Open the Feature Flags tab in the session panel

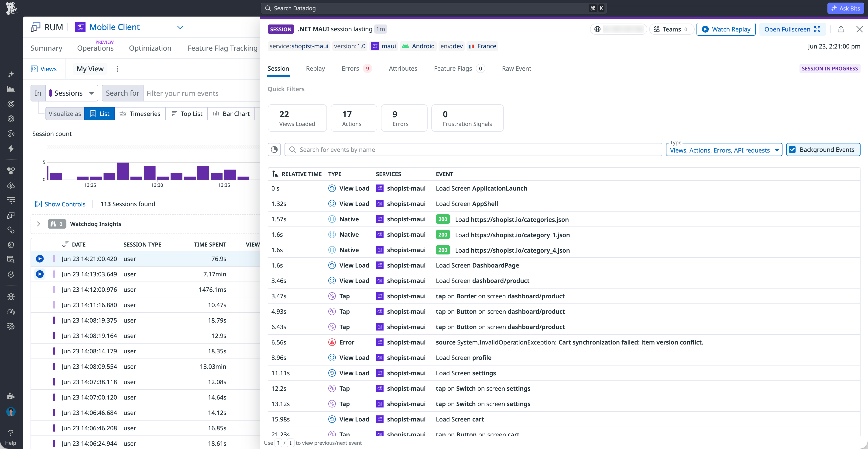pos(459,69)
